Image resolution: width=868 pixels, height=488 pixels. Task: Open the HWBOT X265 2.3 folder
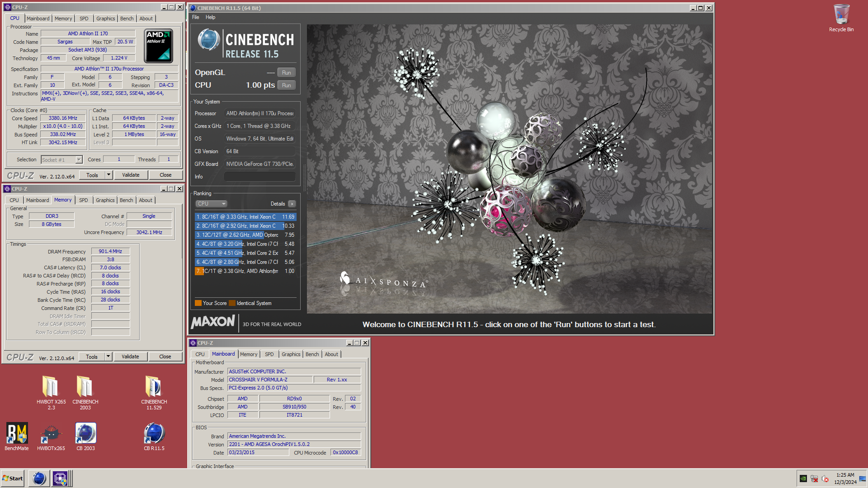[51, 392]
